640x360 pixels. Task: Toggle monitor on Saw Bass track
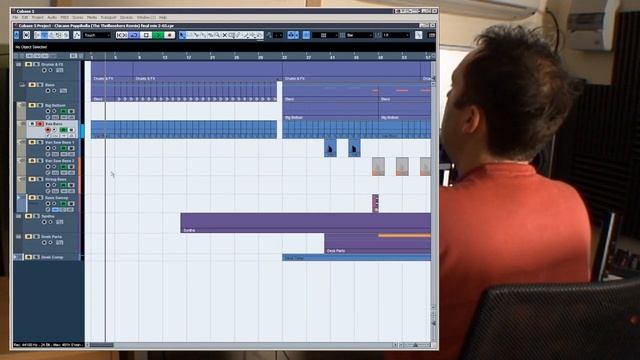pos(54,130)
